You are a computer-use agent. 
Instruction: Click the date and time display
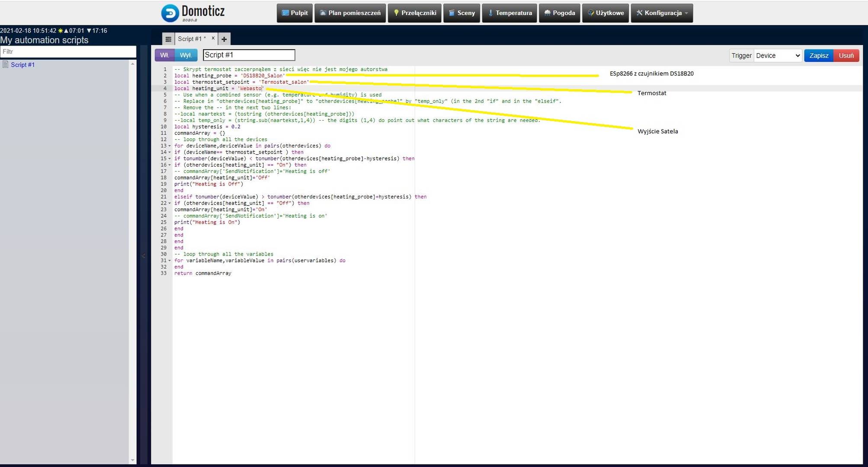click(54, 31)
